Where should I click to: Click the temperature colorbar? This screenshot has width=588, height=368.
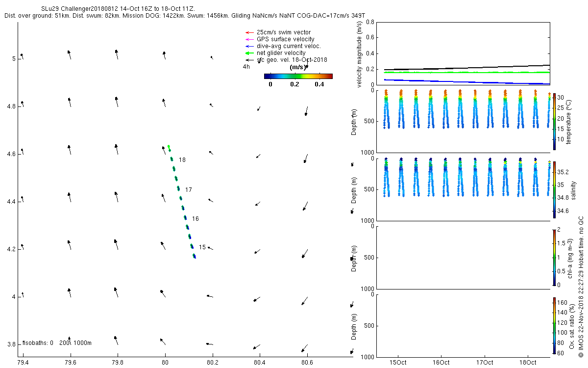coord(554,122)
